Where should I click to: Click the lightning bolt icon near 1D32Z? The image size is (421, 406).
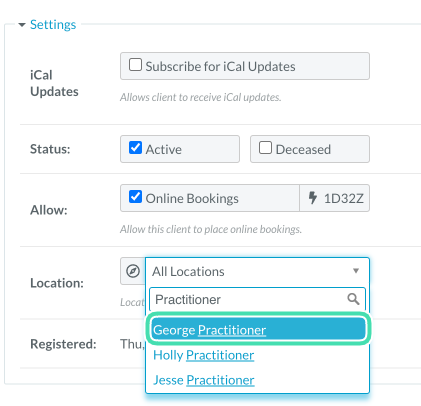[312, 198]
